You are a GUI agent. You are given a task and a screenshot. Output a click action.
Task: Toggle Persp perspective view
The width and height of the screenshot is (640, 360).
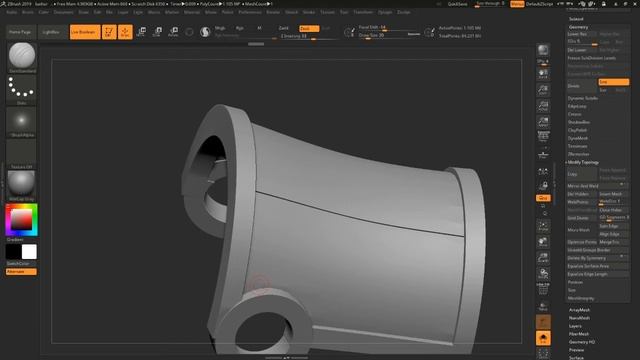(x=543, y=136)
